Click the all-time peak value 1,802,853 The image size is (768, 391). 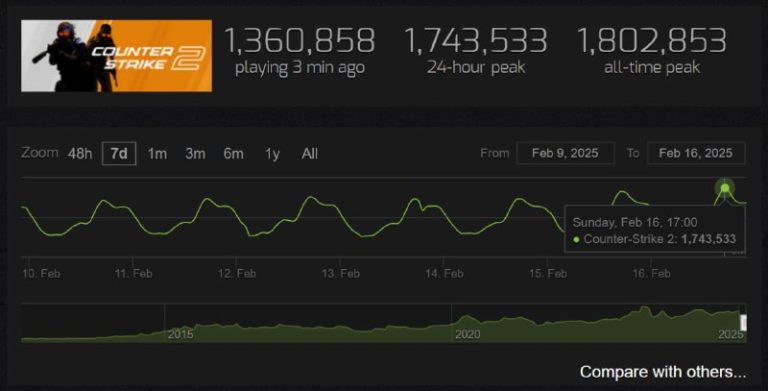tap(651, 40)
